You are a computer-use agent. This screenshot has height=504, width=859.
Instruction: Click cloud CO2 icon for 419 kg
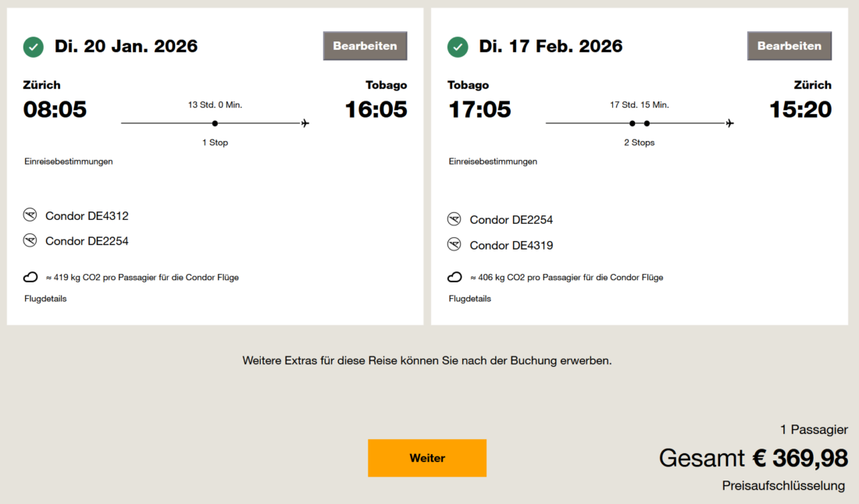[x=30, y=277]
